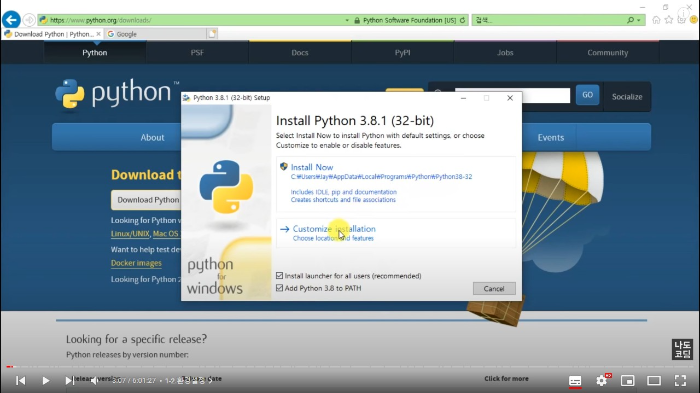The height and width of the screenshot is (393, 700).
Task: Go to previous video
Action: pos(21,380)
